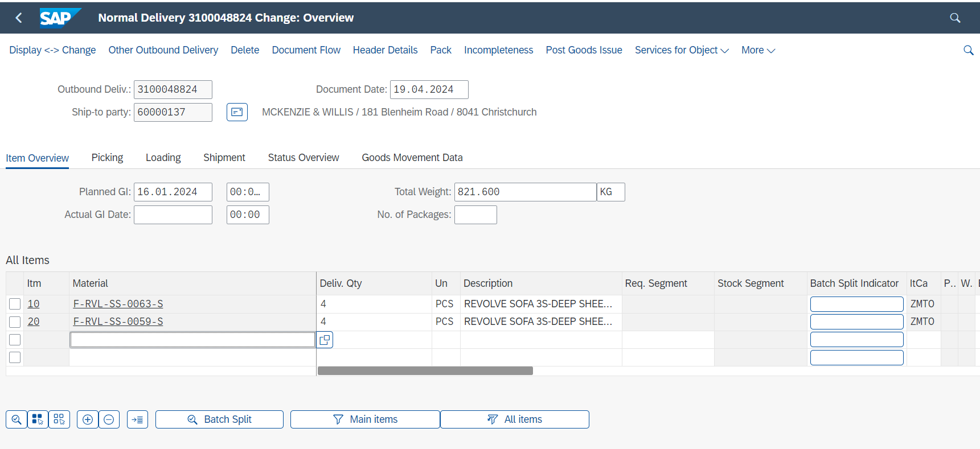This screenshot has width=980, height=449.
Task: Click the back arrow in SAP header
Action: point(19,18)
